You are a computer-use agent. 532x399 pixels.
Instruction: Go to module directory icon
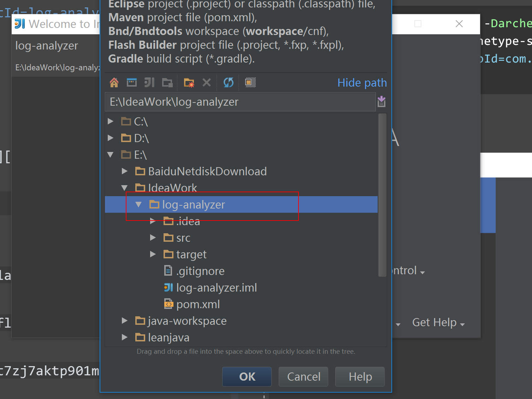point(167,83)
